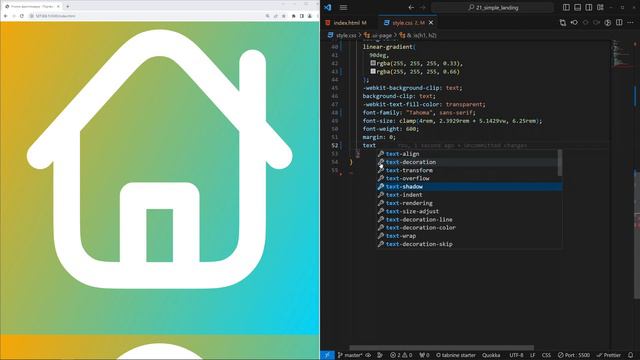Click the Quokka status item
This screenshot has width=640, height=360.
(491, 355)
